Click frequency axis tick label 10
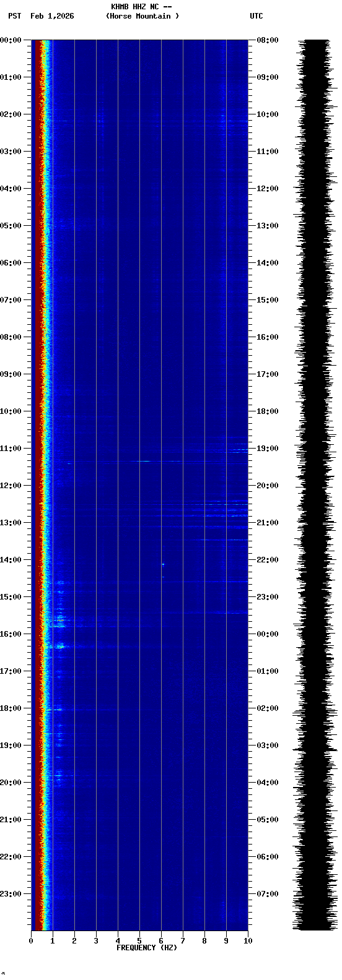The width and height of the screenshot is (342, 980). (248, 941)
